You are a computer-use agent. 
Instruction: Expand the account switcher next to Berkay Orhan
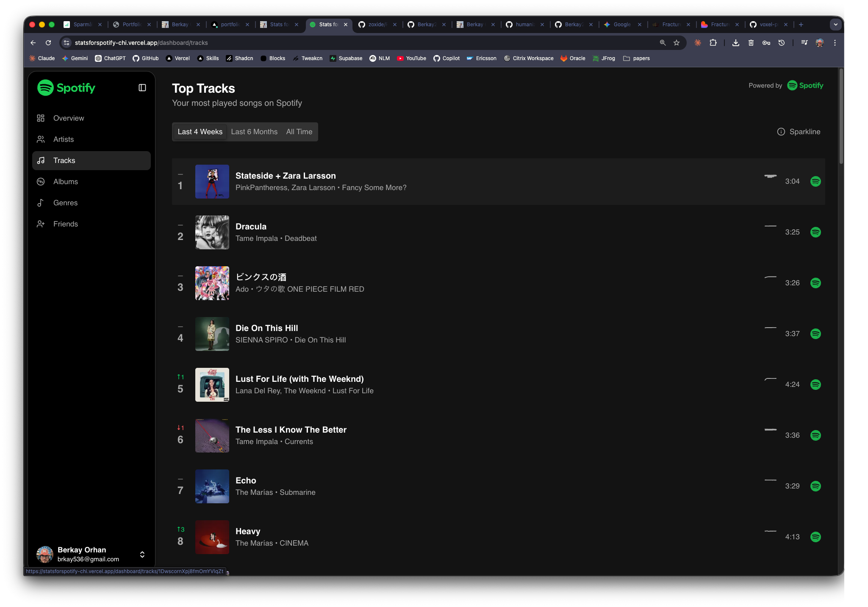coord(142,555)
